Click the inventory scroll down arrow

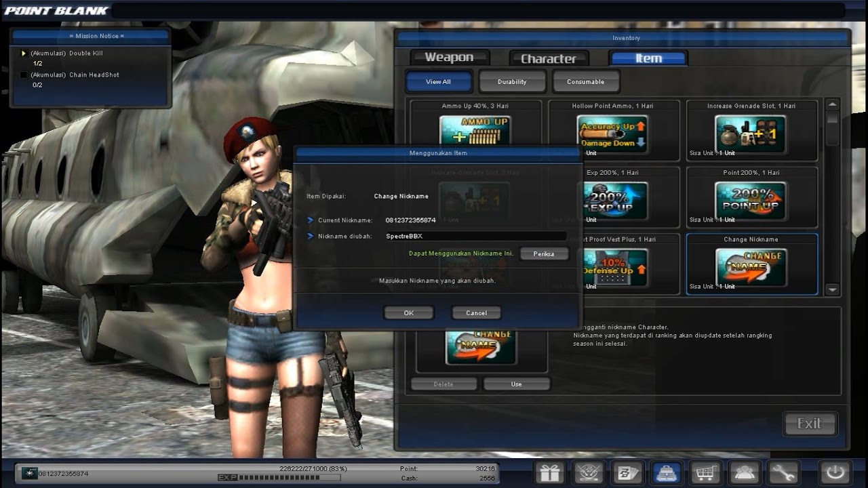pyautogui.click(x=832, y=289)
